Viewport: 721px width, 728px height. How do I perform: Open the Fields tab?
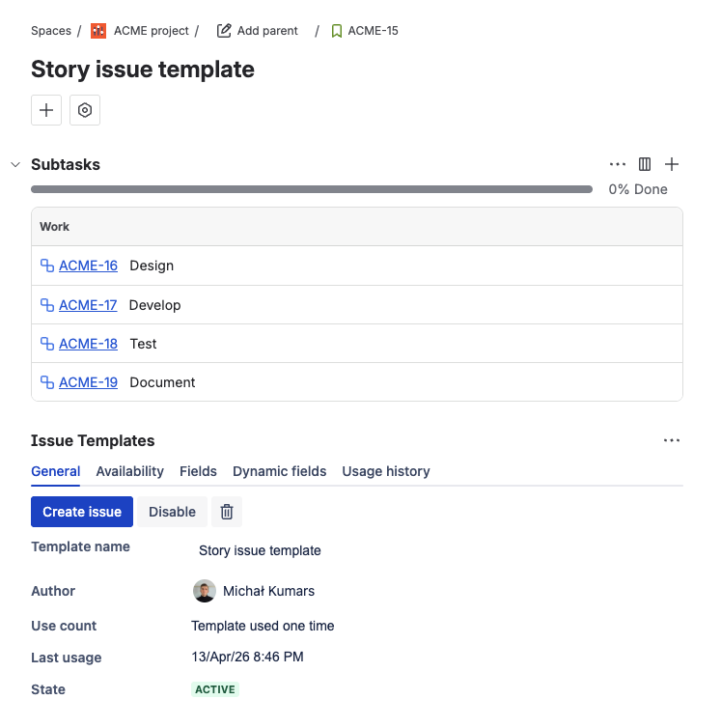(198, 471)
